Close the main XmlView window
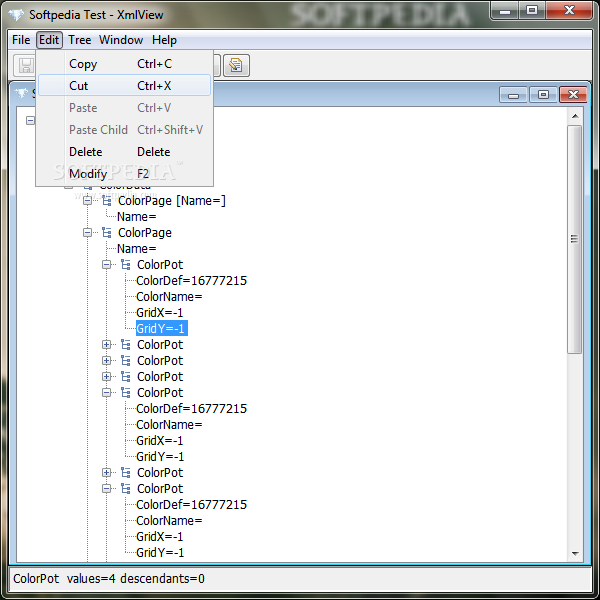This screenshot has height=600, width=600. pos(570,10)
